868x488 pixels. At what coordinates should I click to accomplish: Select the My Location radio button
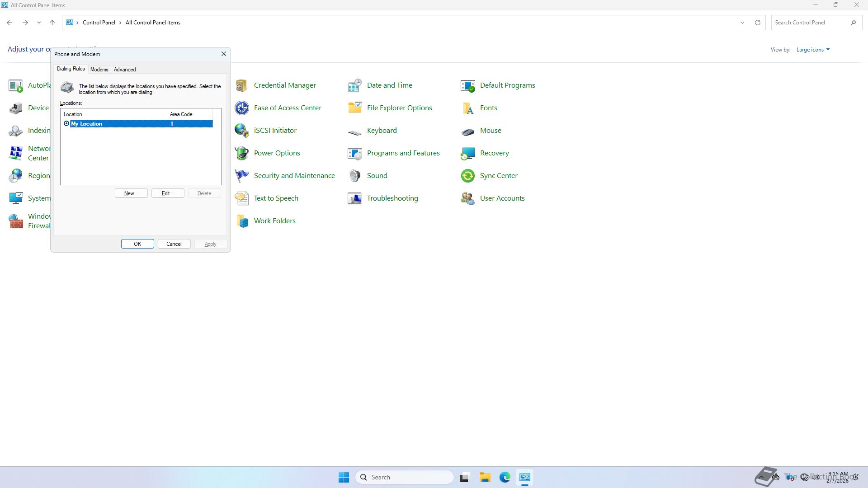pos(66,124)
